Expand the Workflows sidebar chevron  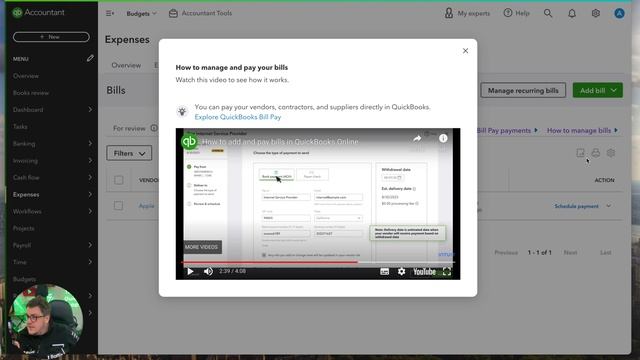pyautogui.click(x=90, y=211)
